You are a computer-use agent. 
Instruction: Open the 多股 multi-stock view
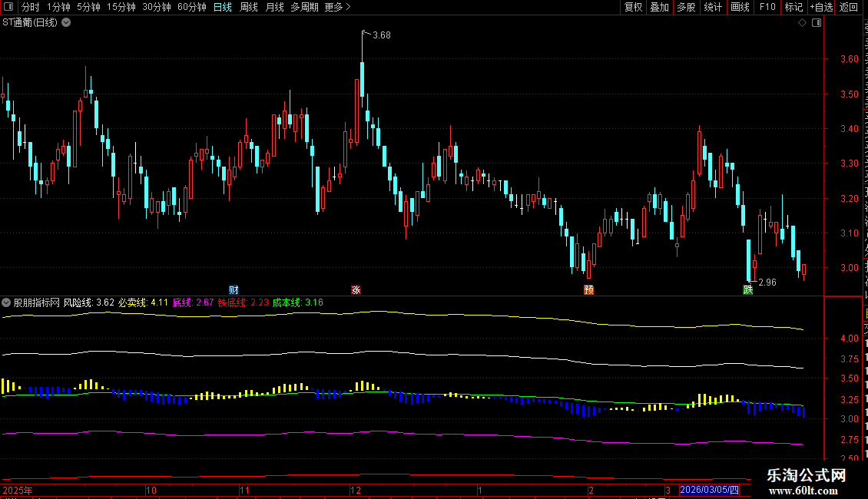[x=686, y=7]
